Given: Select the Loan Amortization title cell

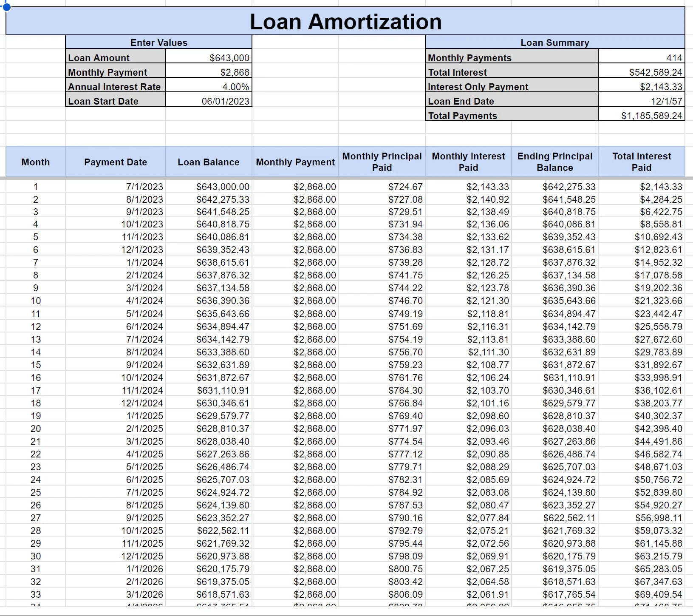Looking at the screenshot, I should [345, 22].
